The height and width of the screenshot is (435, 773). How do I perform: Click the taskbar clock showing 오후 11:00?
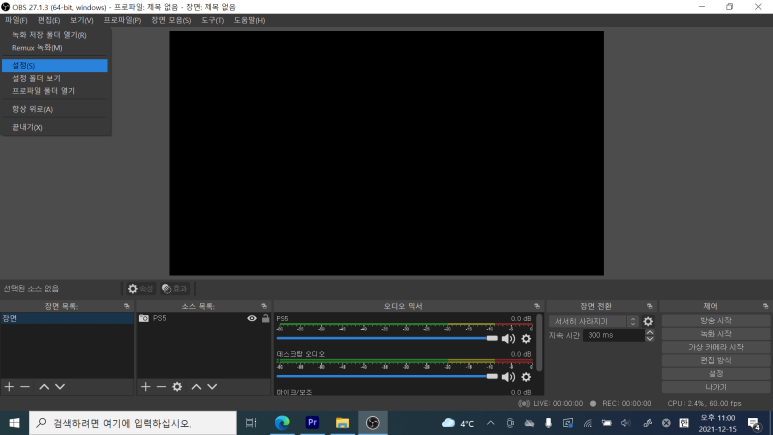click(718, 423)
